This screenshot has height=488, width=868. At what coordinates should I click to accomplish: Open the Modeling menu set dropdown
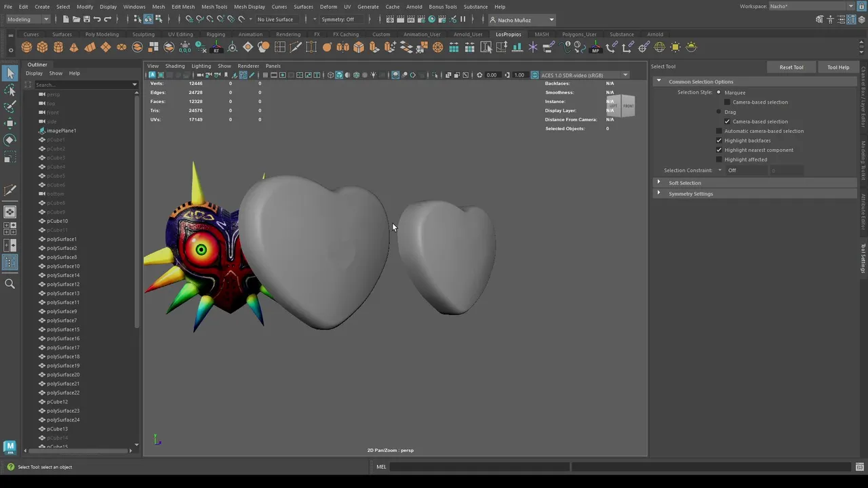(27, 19)
